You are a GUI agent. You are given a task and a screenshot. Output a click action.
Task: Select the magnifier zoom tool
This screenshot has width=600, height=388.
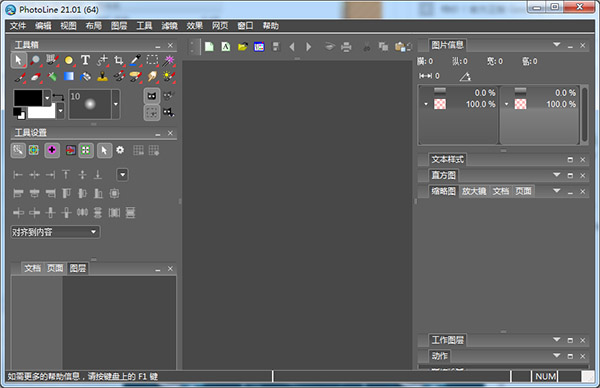pyautogui.click(x=35, y=60)
